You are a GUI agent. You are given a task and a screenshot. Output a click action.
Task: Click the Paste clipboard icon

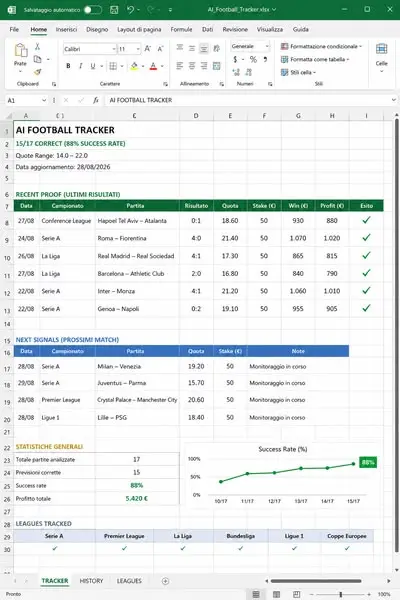click(21, 51)
